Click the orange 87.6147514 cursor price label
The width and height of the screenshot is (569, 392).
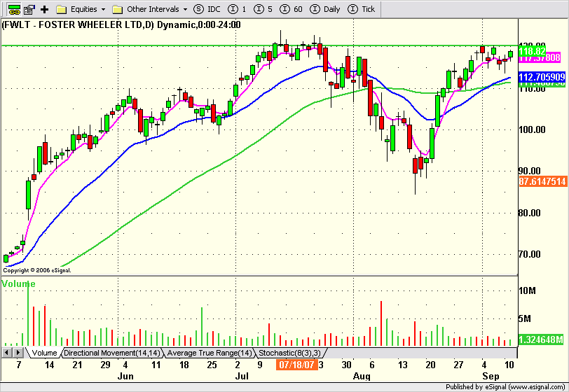pyautogui.click(x=542, y=181)
